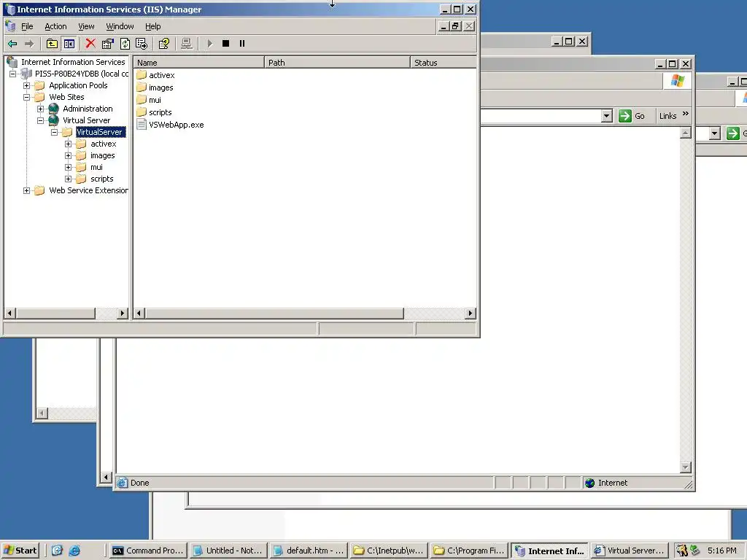Expand the Web Service Extensions node
Screen dimensions: 747x560
coord(27,190)
